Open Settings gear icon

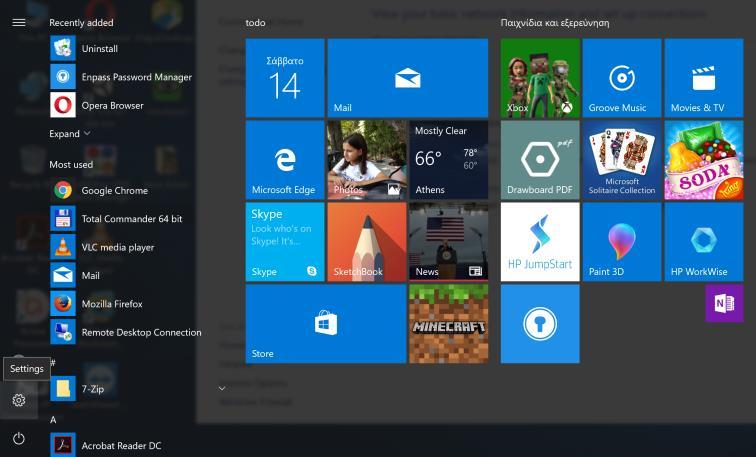tap(19, 400)
